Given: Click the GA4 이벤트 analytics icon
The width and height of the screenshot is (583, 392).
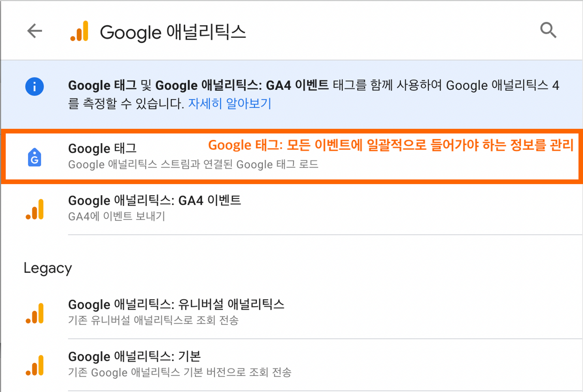Looking at the screenshot, I should click(35, 209).
